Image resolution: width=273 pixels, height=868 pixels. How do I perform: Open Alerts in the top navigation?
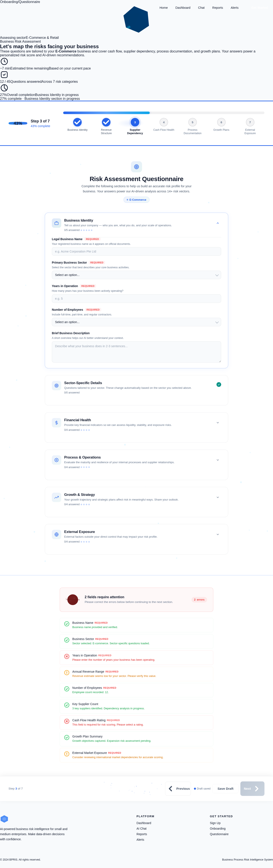click(x=235, y=8)
